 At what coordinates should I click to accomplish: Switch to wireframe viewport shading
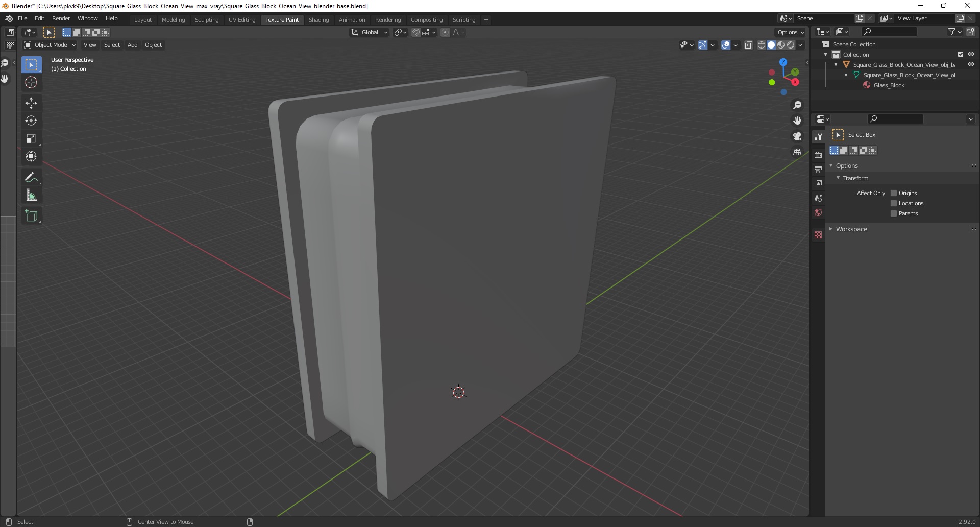761,45
